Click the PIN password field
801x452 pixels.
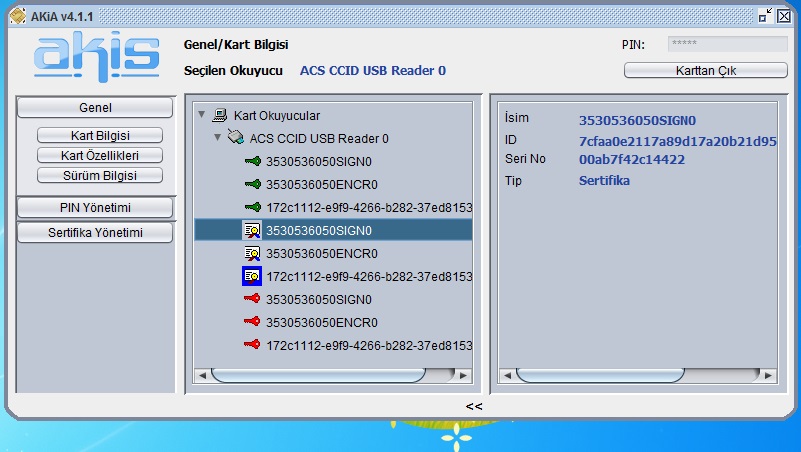pyautogui.click(x=727, y=44)
